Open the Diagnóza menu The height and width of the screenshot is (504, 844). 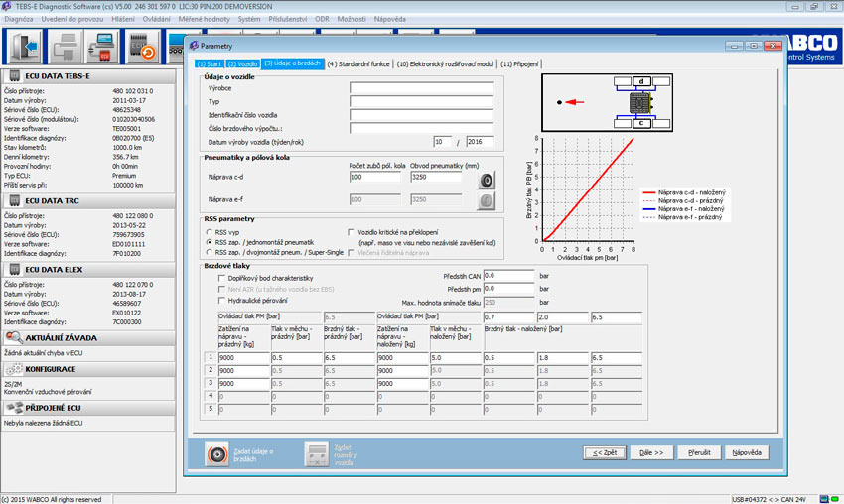(x=18, y=19)
